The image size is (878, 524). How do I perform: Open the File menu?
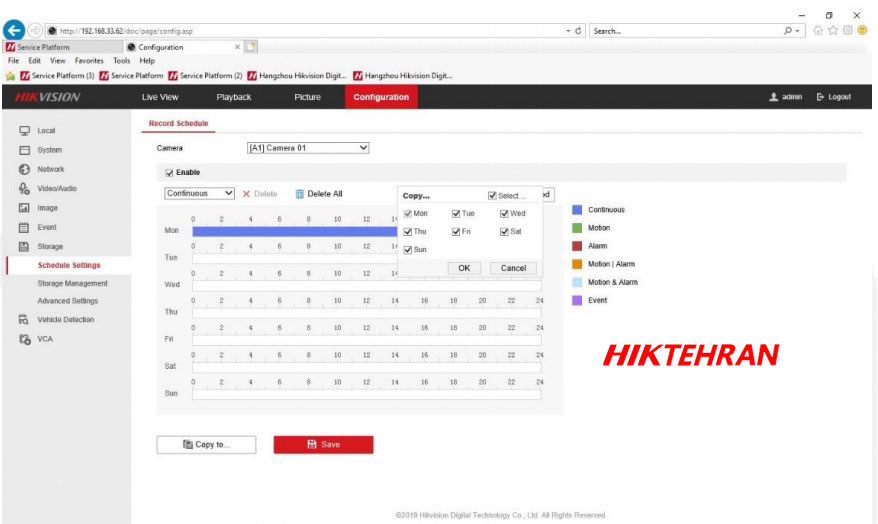pos(13,60)
